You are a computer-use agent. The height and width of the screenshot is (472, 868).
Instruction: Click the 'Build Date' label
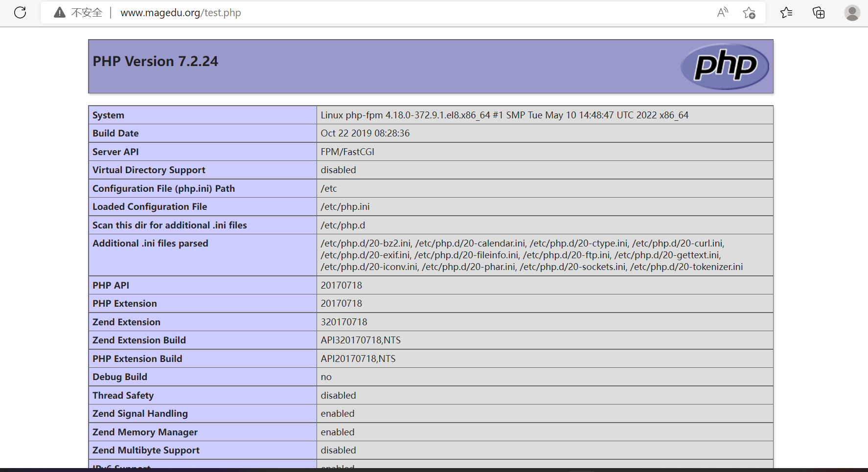coord(115,133)
